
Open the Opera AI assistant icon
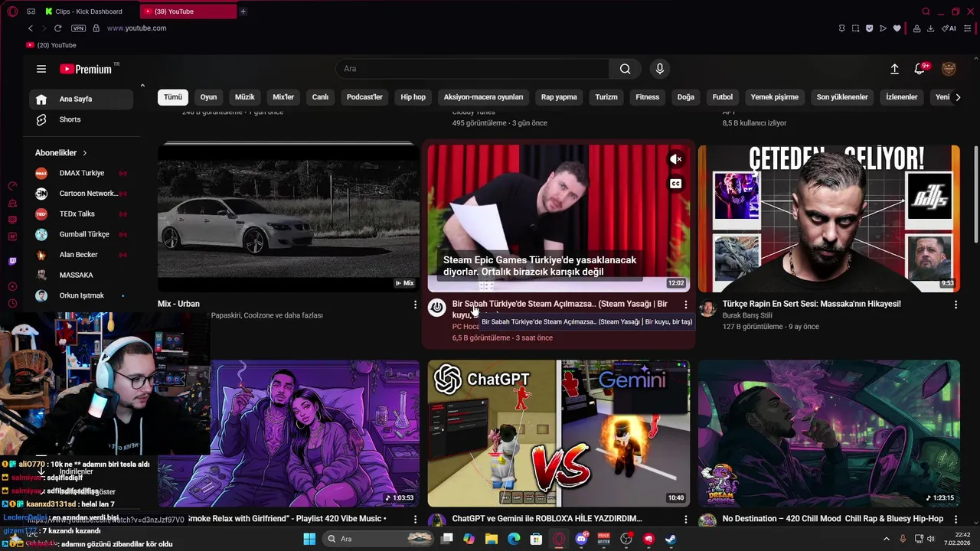point(949,28)
